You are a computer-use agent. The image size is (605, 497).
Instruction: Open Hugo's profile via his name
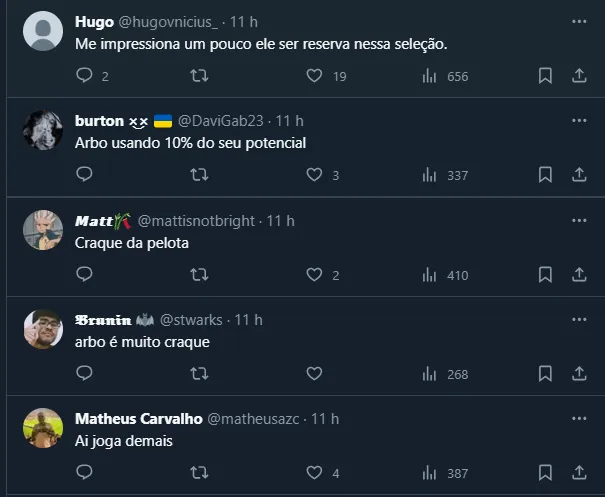94,21
